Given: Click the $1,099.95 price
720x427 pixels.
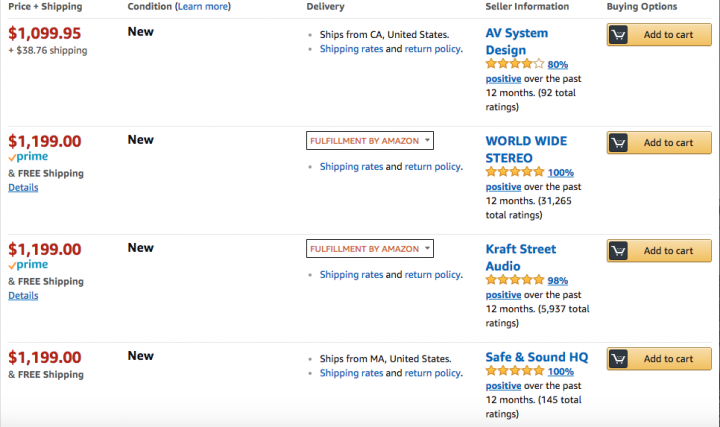Looking at the screenshot, I should pos(45,33).
